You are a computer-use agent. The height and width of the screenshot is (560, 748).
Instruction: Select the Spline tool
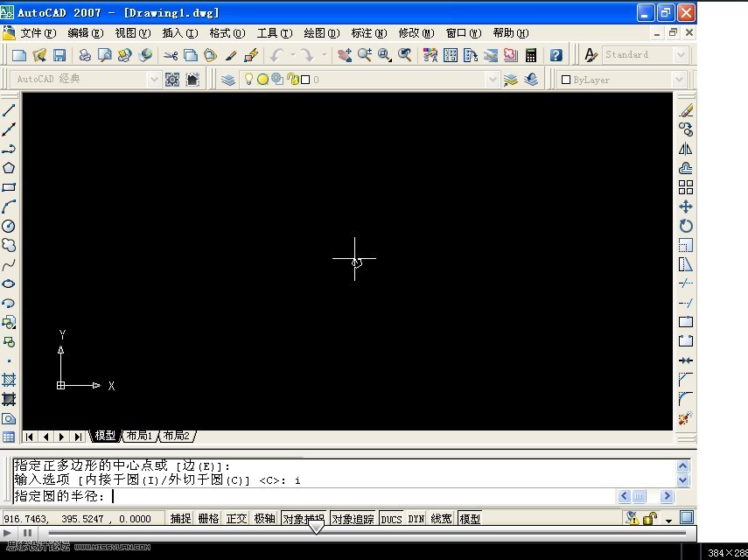point(10,262)
